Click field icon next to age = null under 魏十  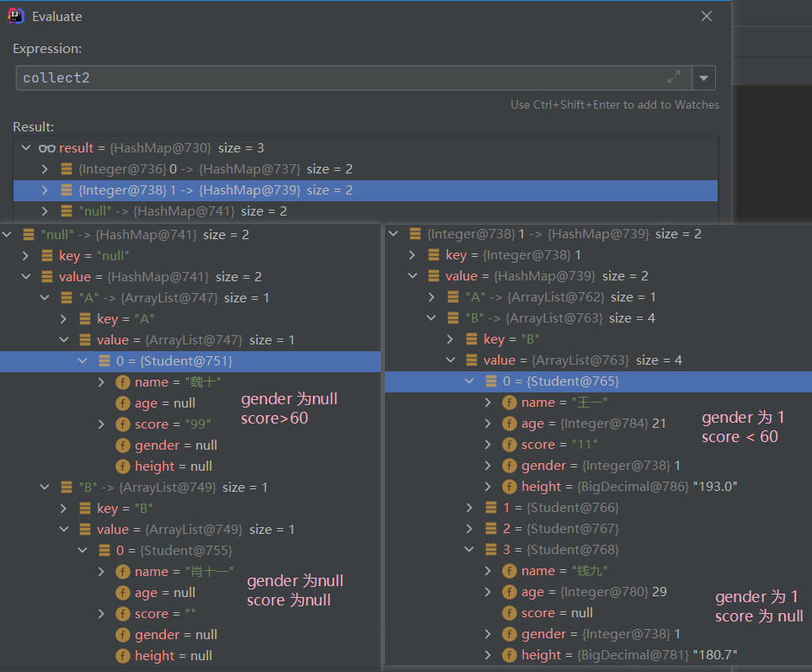click(123, 403)
